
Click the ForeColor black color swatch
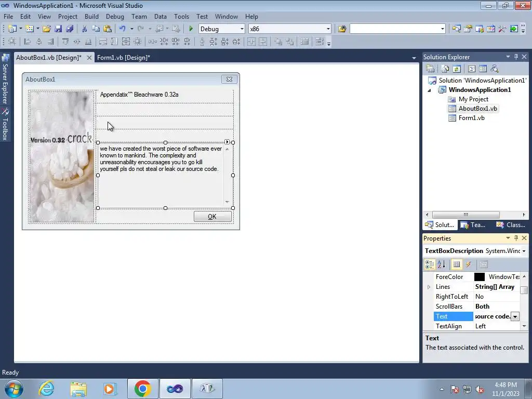[479, 277]
